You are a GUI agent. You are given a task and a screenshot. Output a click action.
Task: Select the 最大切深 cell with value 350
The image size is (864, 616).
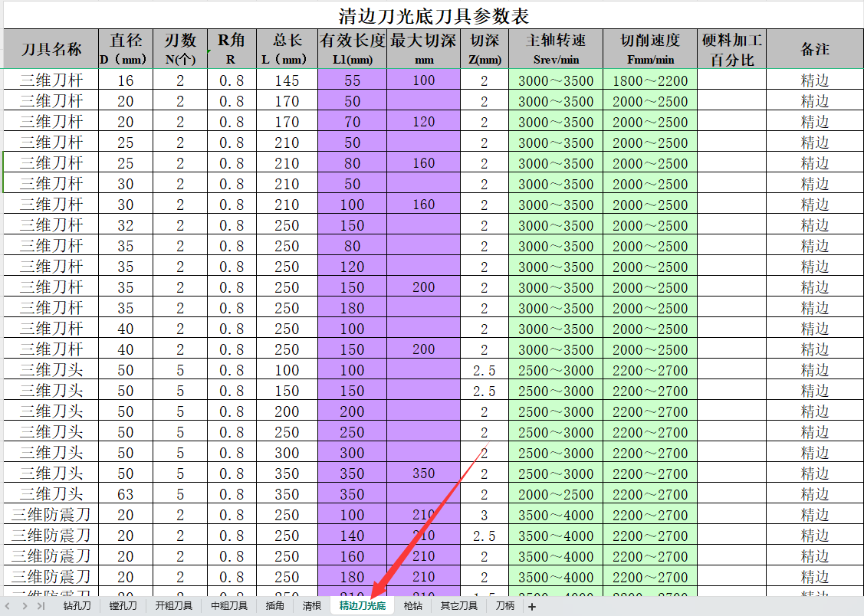424,473
